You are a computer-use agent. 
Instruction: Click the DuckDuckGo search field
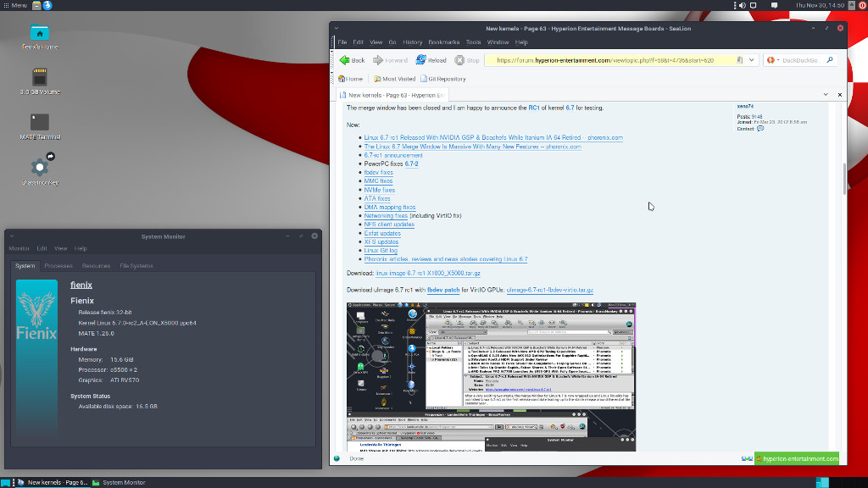802,60
